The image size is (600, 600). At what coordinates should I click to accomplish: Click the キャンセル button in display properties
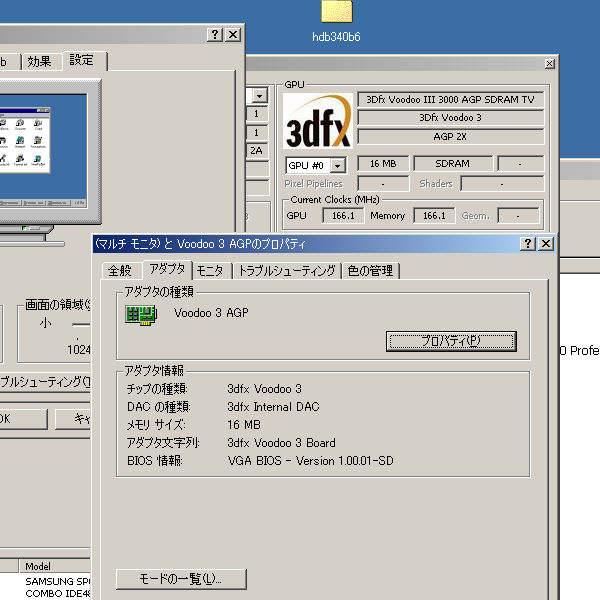(x=73, y=419)
